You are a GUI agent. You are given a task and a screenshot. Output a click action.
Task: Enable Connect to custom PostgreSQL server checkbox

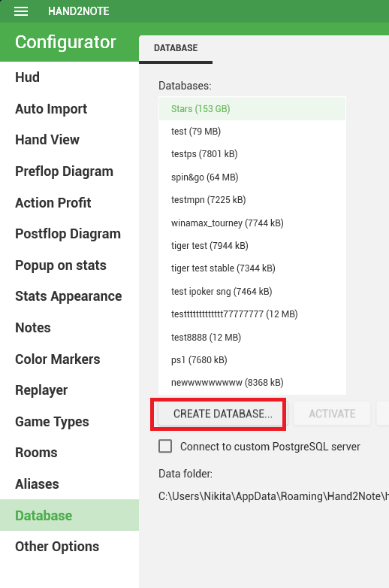(165, 446)
